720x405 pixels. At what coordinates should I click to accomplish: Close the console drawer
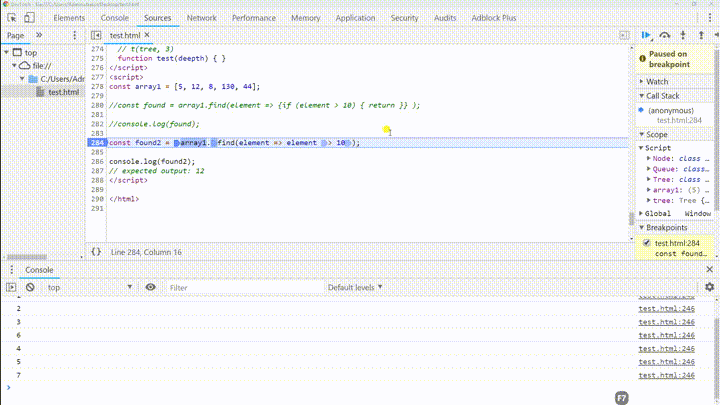pyautogui.click(x=709, y=270)
